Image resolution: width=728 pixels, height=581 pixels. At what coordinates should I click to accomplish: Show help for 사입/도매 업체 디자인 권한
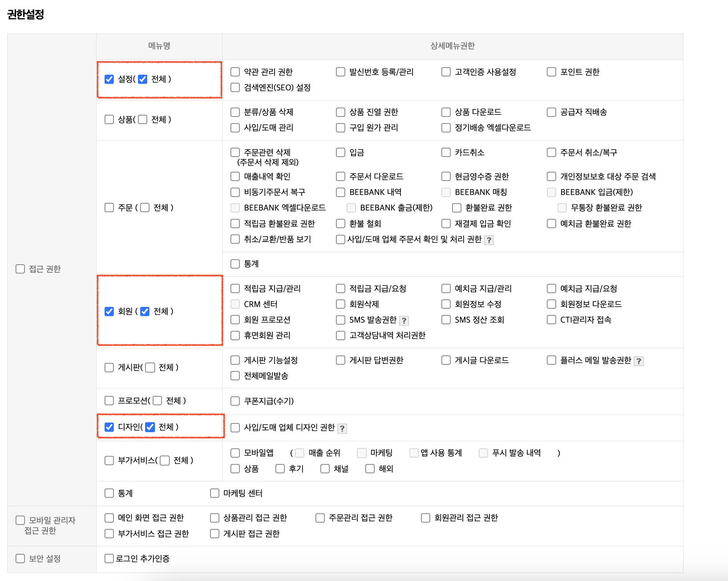coord(342,428)
